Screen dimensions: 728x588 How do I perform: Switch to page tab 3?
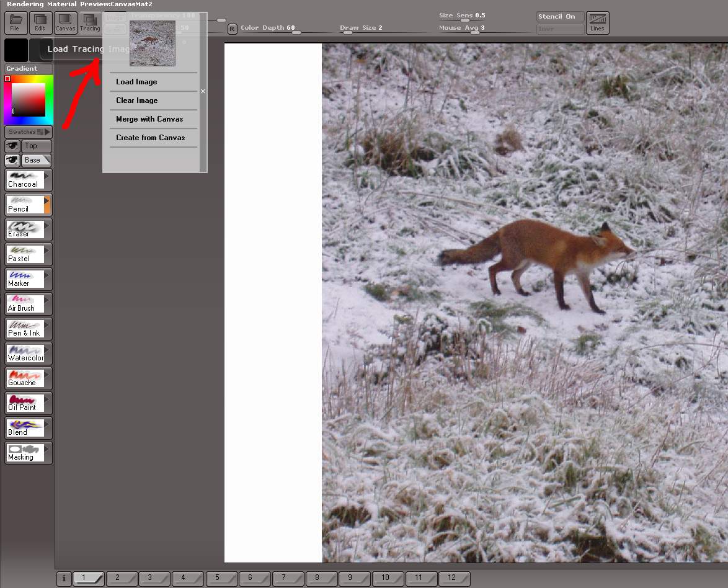(154, 578)
